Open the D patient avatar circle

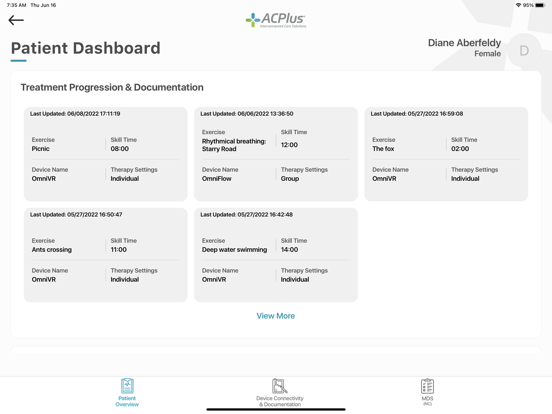point(524,51)
